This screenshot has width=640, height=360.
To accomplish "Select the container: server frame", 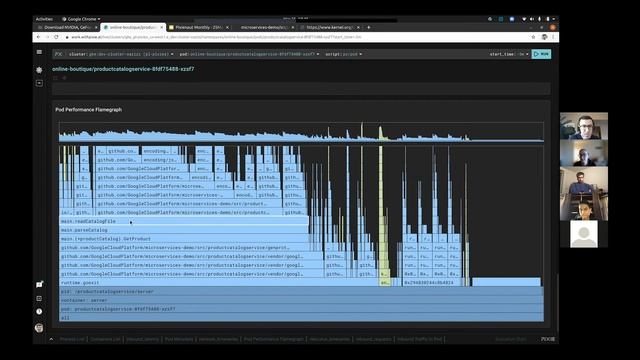I will 301,300.
